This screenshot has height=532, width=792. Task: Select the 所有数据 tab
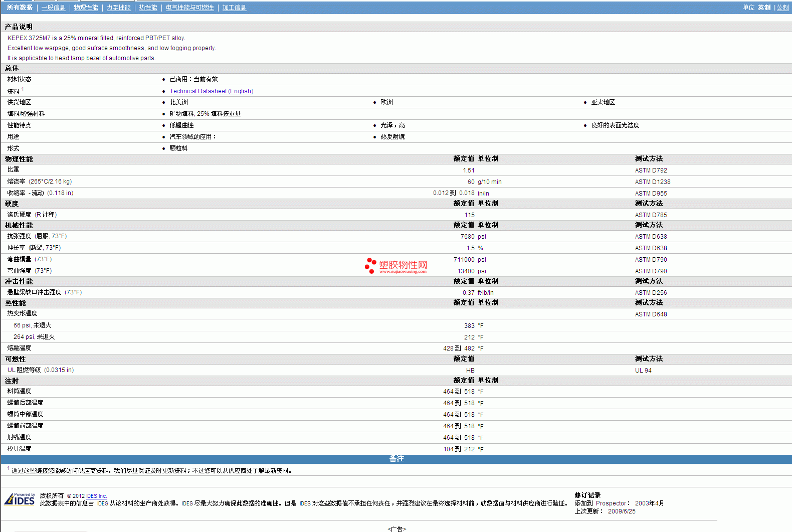[x=20, y=8]
